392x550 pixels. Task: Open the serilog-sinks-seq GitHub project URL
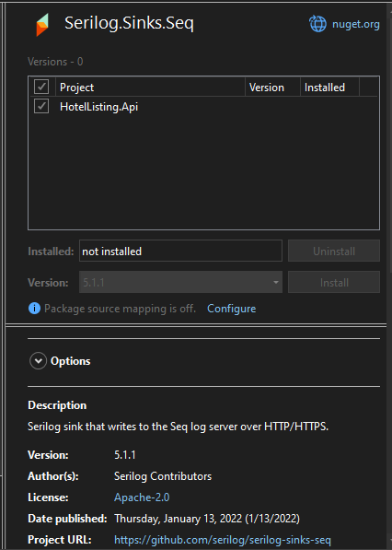coord(223,540)
